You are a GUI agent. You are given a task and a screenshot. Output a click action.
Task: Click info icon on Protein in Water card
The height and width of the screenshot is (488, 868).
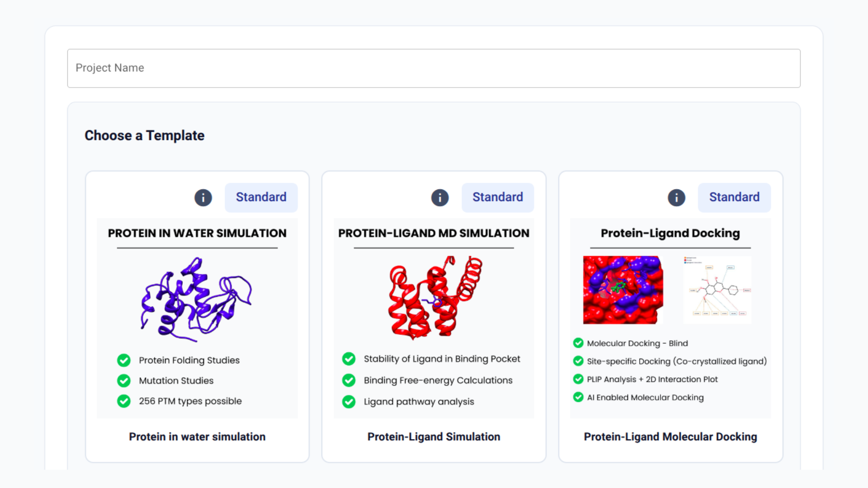(x=203, y=197)
